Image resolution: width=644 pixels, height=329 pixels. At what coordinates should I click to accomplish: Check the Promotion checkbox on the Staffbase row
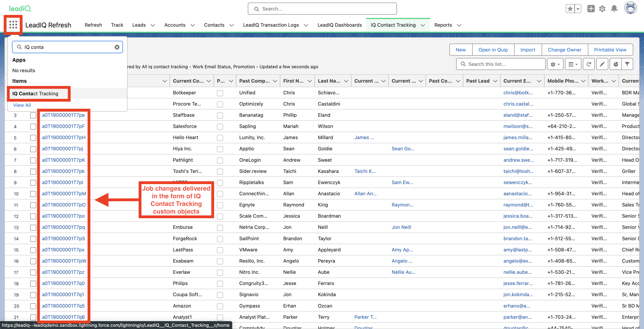(220, 115)
